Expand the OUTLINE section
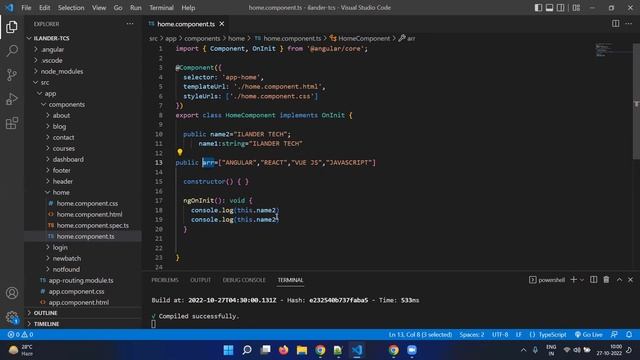Viewport: 640px width, 360px height. pos(45,313)
